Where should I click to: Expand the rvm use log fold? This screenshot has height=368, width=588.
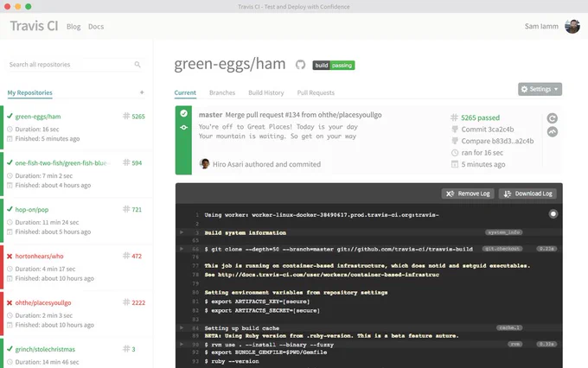point(182,344)
